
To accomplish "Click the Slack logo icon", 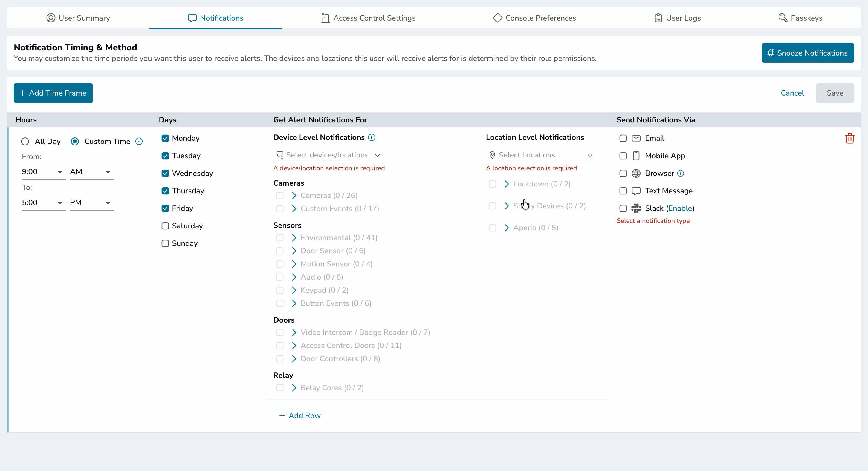I will pos(636,208).
